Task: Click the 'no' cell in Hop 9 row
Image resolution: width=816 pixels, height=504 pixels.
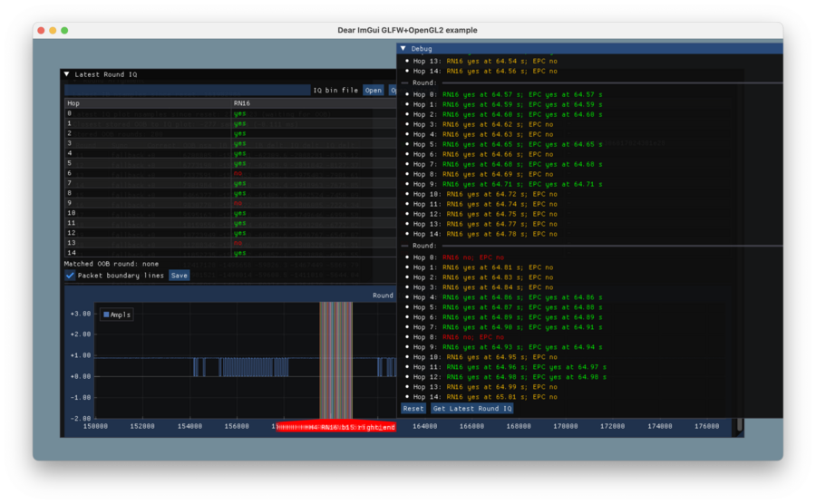Action: 238,203
